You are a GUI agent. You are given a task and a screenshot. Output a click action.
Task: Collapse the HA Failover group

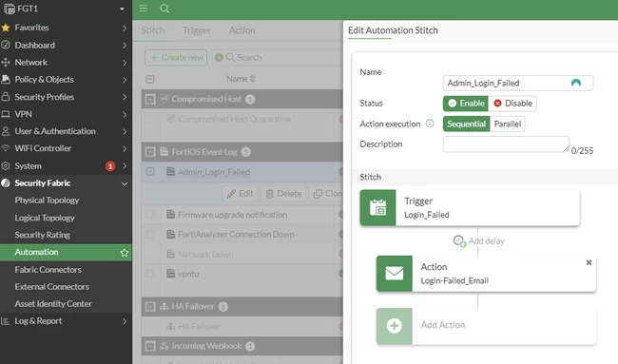tap(150, 306)
